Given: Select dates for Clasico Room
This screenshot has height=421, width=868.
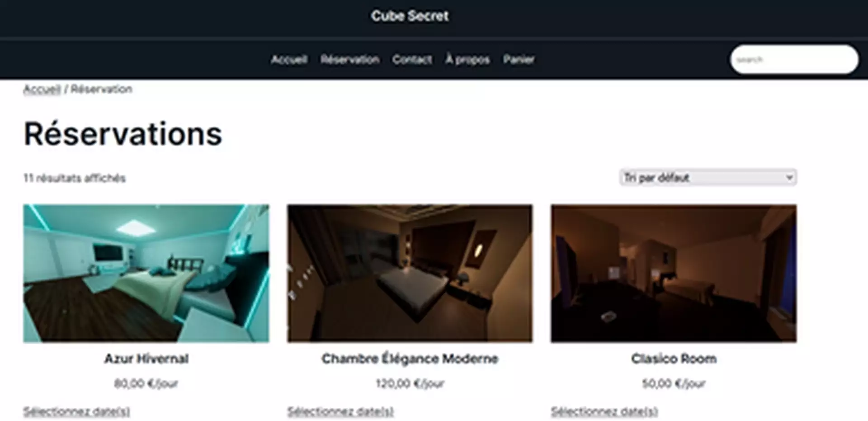Looking at the screenshot, I should [x=604, y=412].
